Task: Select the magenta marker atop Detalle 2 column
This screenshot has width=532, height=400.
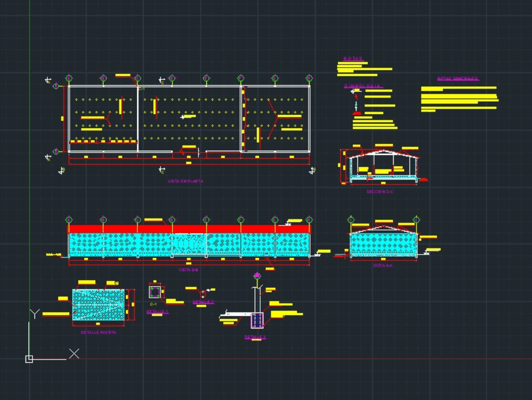Action: [258, 275]
